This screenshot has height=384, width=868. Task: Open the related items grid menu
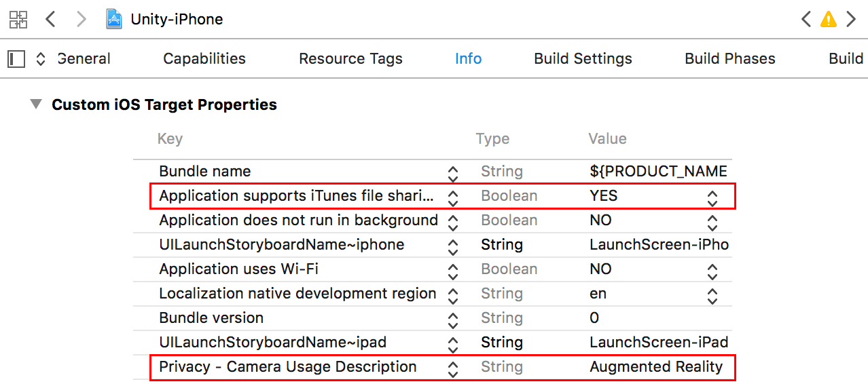point(18,19)
